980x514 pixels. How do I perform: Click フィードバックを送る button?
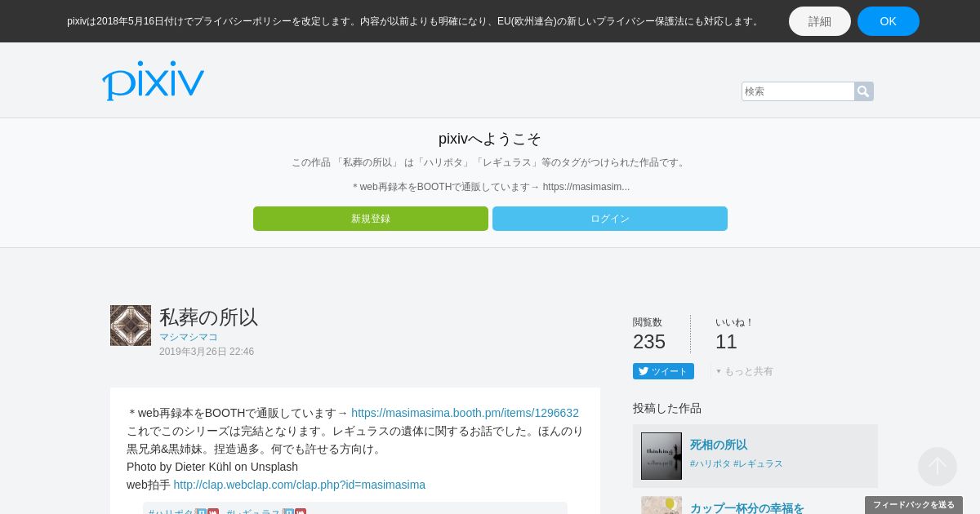914,505
